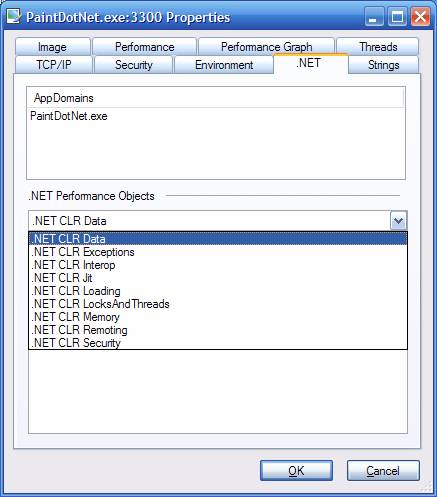Image resolution: width=437 pixels, height=497 pixels.
Task: Collapse the .NET Performance Objects dropdown arrow
Action: [x=398, y=221]
